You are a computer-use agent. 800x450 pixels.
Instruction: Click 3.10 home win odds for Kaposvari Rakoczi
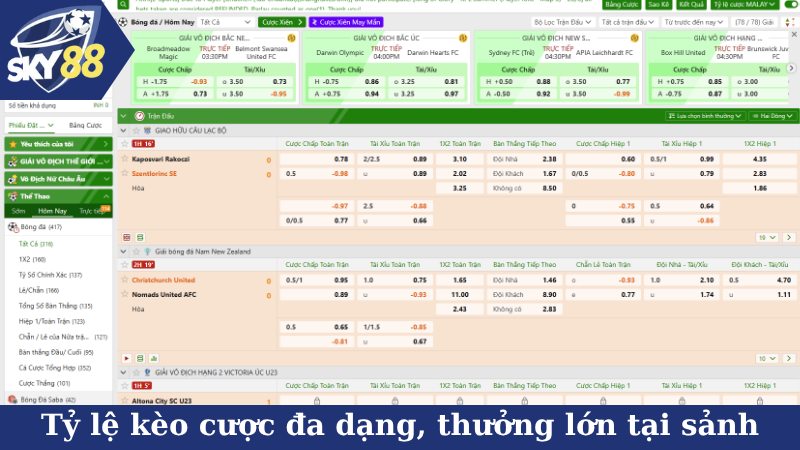click(460, 159)
